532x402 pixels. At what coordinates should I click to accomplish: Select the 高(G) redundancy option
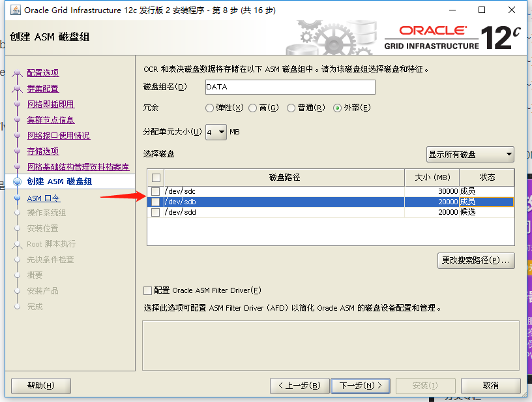point(253,108)
